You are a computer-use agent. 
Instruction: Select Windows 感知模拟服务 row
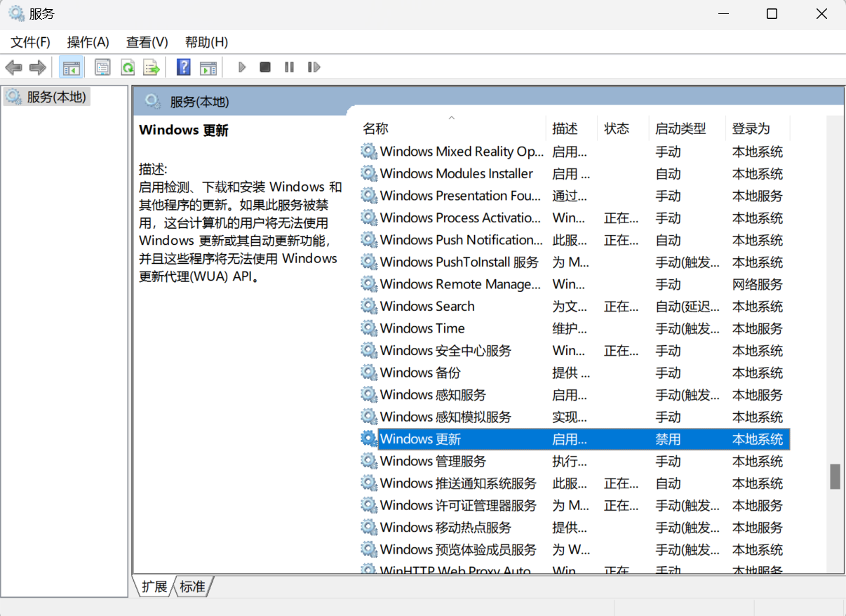(x=575, y=417)
